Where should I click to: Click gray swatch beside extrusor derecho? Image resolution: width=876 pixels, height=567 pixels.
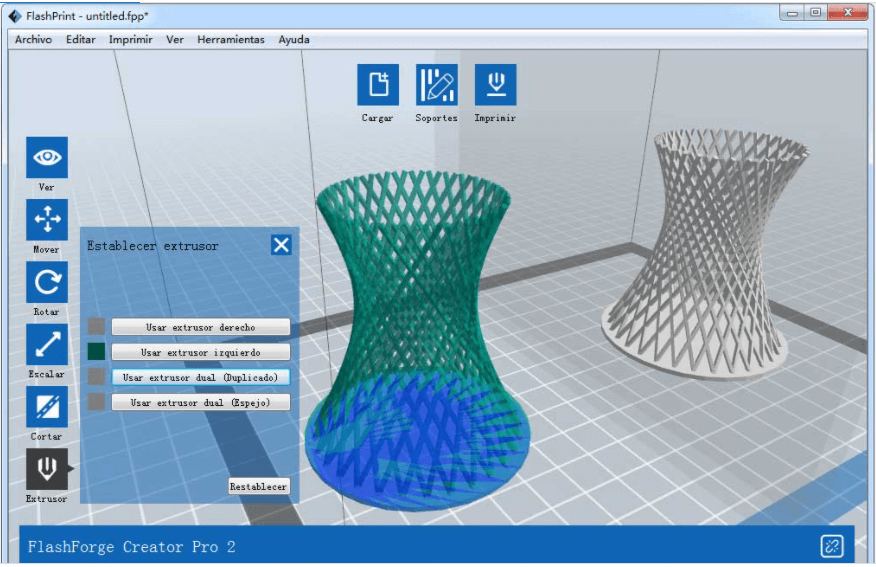pos(96,327)
